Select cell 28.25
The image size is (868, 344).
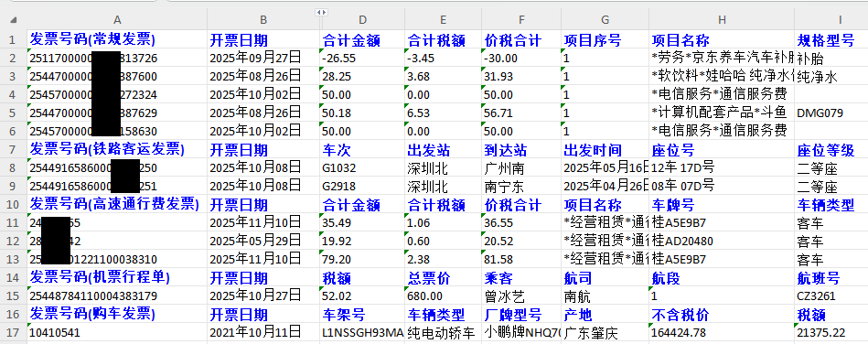[362, 77]
